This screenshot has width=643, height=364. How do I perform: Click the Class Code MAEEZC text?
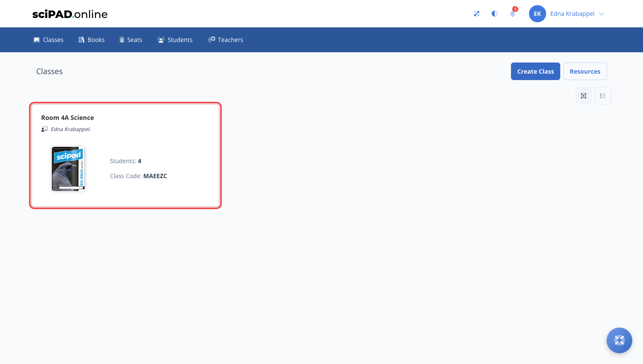click(x=138, y=176)
